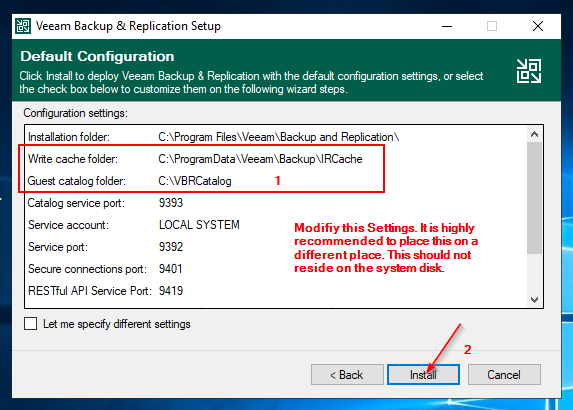
Task: Select the Catalog service port 9393 row
Action: click(276, 203)
